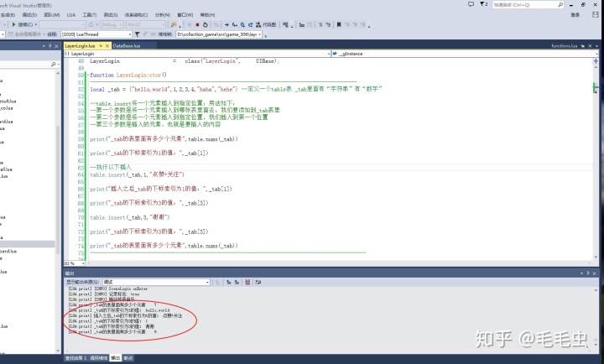This screenshot has width=604, height=364.
Task: Click the uncomment lines toolbar icon
Action: [328, 24]
